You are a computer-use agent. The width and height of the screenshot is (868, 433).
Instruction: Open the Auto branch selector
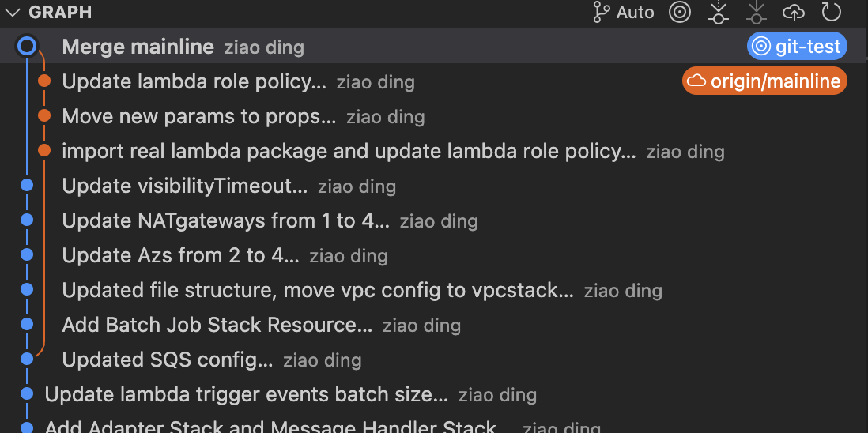623,12
